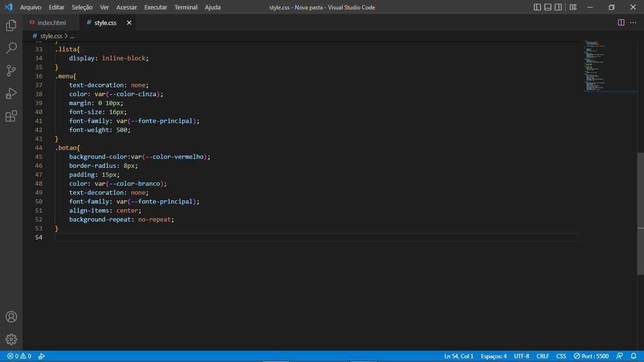The image size is (644, 362).
Task: Click the feedback icon in status bar
Action: [619, 356]
